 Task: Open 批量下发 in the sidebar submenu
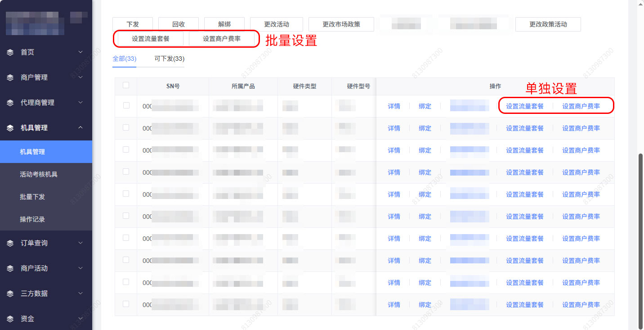click(x=32, y=197)
